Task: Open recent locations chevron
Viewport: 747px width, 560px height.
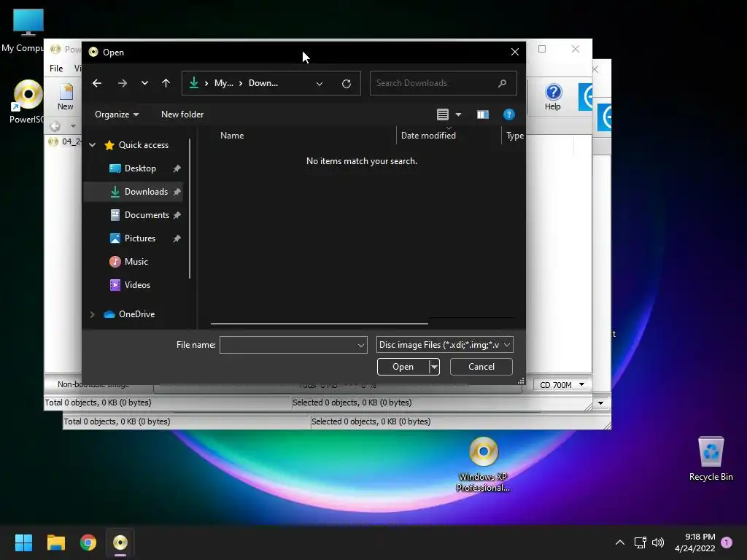Action: point(144,83)
